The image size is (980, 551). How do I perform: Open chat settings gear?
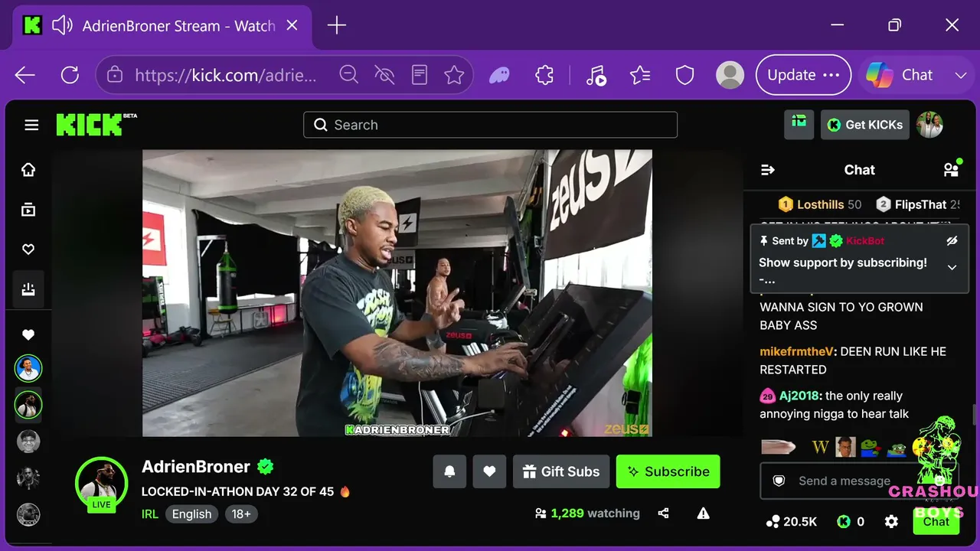point(891,522)
